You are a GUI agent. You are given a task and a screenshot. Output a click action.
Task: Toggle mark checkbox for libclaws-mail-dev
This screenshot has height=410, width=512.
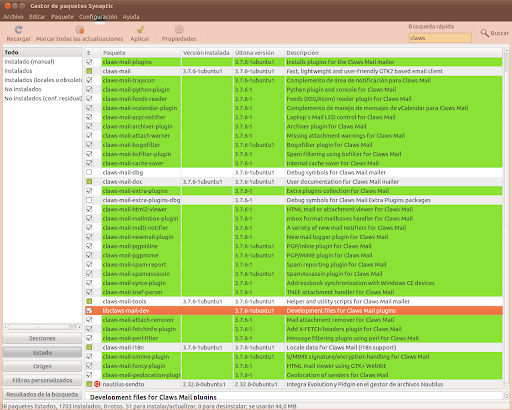pyautogui.click(x=89, y=310)
